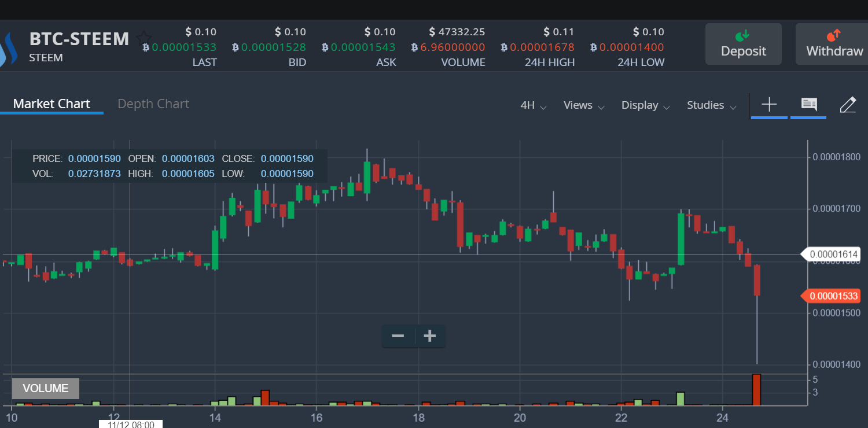Toggle the chart annotation comment icon

[808, 105]
